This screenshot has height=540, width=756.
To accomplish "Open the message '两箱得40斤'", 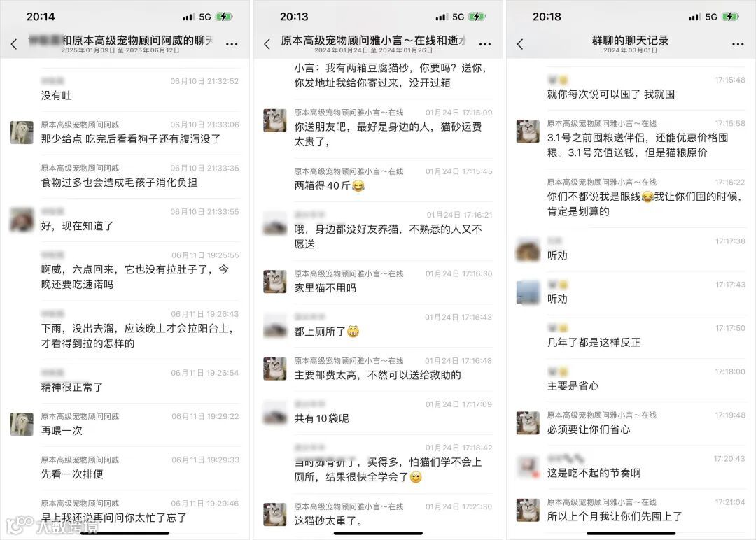I will pyautogui.click(x=330, y=186).
